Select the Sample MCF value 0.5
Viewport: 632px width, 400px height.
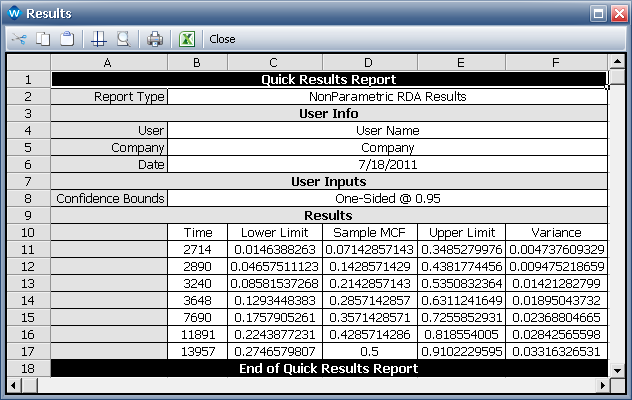(370, 351)
